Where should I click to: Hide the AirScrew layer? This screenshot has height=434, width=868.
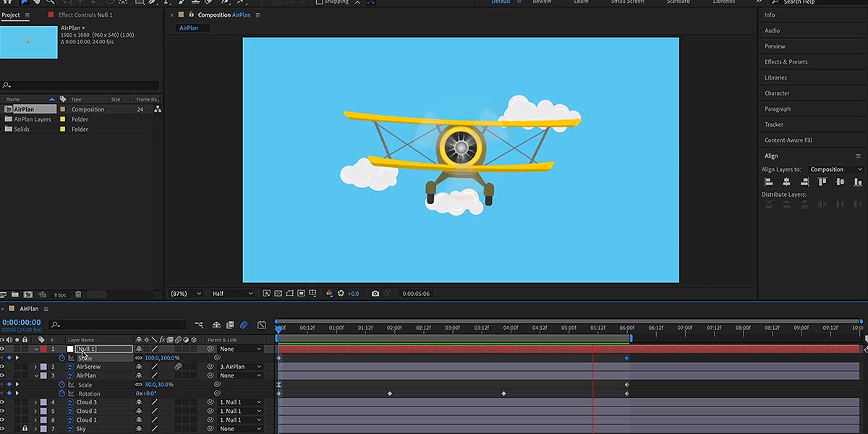tap(3, 367)
